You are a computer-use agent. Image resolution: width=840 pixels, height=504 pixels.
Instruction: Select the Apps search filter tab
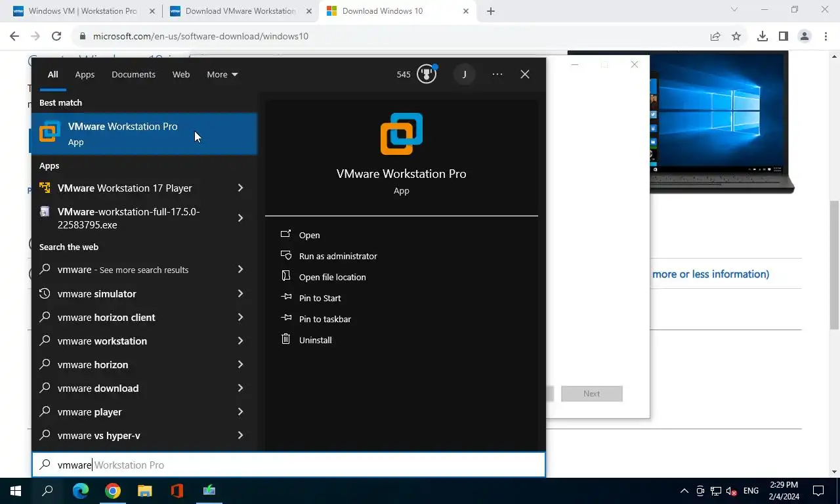coord(85,74)
